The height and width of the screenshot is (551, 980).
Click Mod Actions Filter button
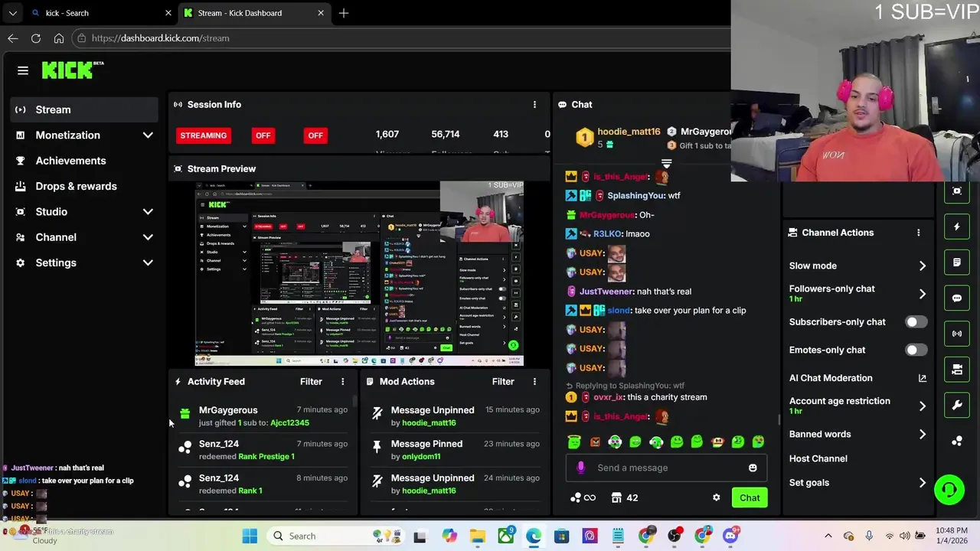pos(503,382)
